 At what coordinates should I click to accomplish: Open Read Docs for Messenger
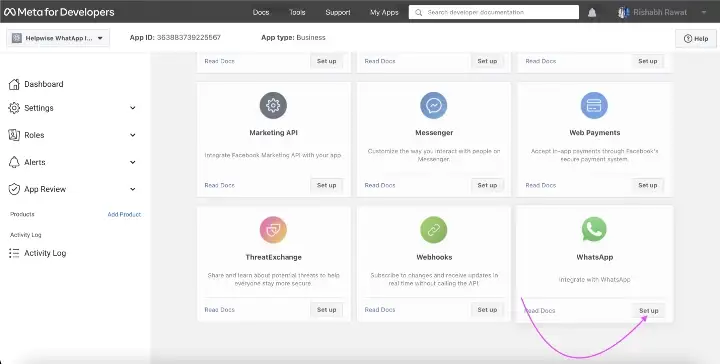pos(380,185)
